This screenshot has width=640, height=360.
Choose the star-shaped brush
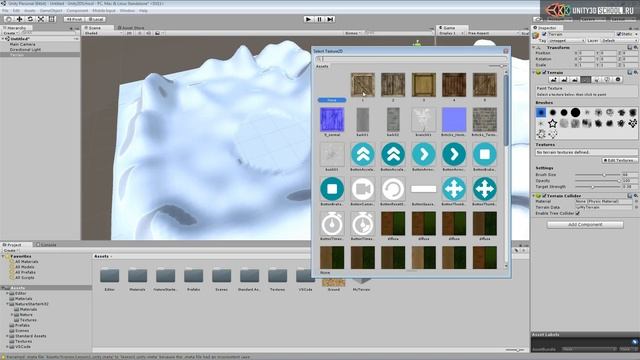[x=552, y=123]
